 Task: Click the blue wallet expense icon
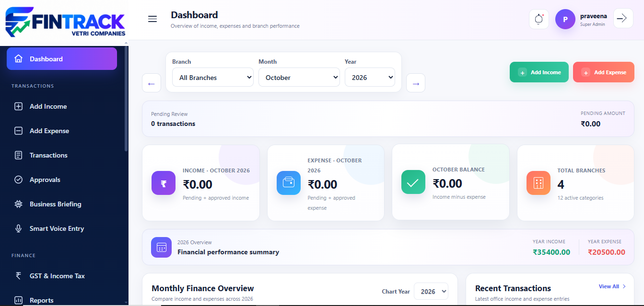click(x=289, y=183)
